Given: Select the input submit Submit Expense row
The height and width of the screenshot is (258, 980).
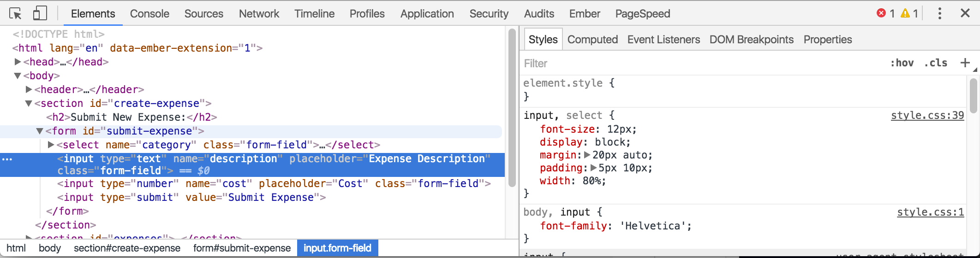Looking at the screenshot, I should (191, 197).
